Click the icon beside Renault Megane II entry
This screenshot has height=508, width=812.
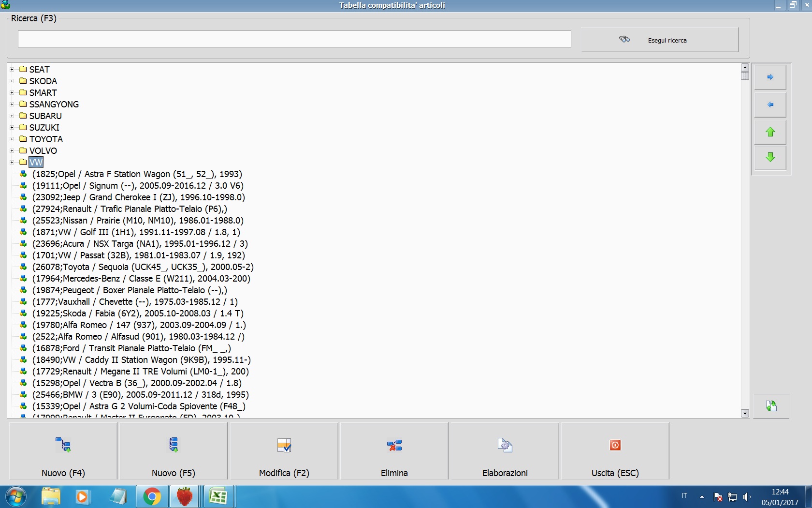coord(23,371)
